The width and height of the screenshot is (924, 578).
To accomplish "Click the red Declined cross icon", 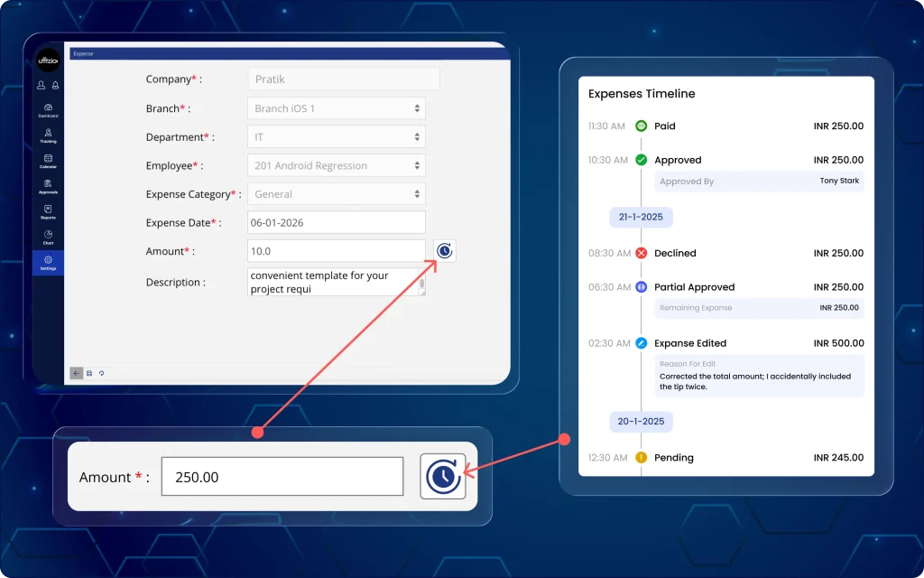I will coord(642,253).
